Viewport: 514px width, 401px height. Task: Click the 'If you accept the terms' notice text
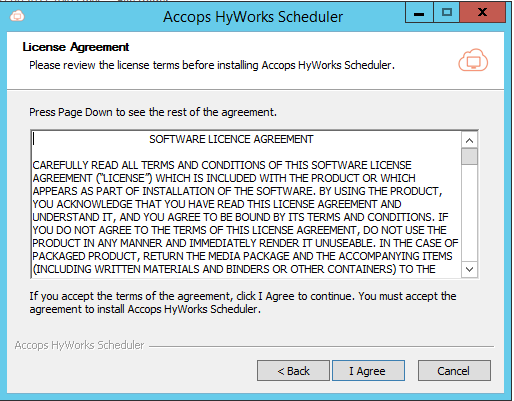[243, 303]
